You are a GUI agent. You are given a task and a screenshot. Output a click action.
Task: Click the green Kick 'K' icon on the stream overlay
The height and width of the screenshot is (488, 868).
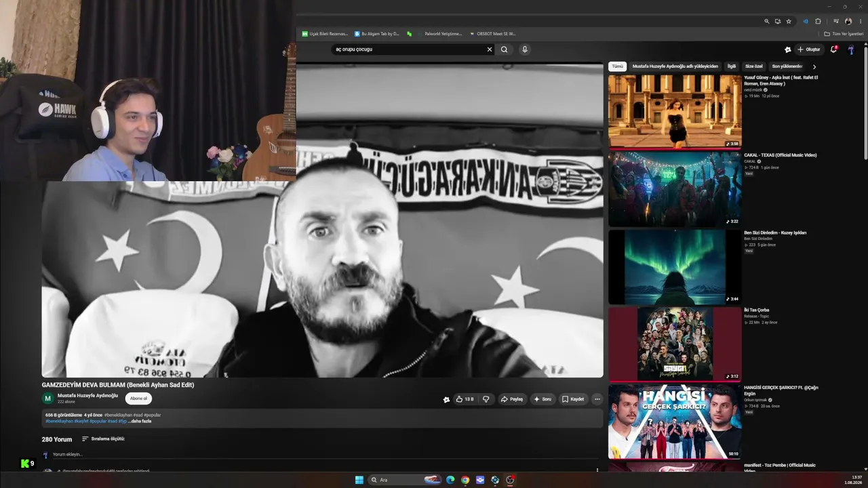(25, 464)
